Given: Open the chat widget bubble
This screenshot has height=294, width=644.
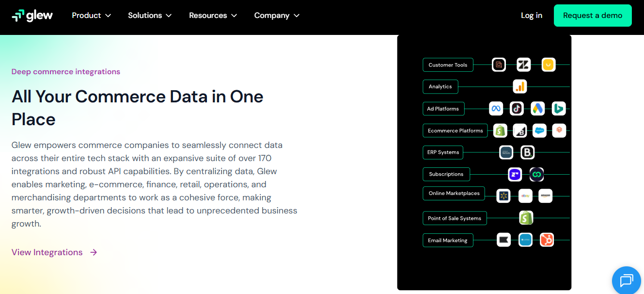Looking at the screenshot, I should click(x=627, y=280).
